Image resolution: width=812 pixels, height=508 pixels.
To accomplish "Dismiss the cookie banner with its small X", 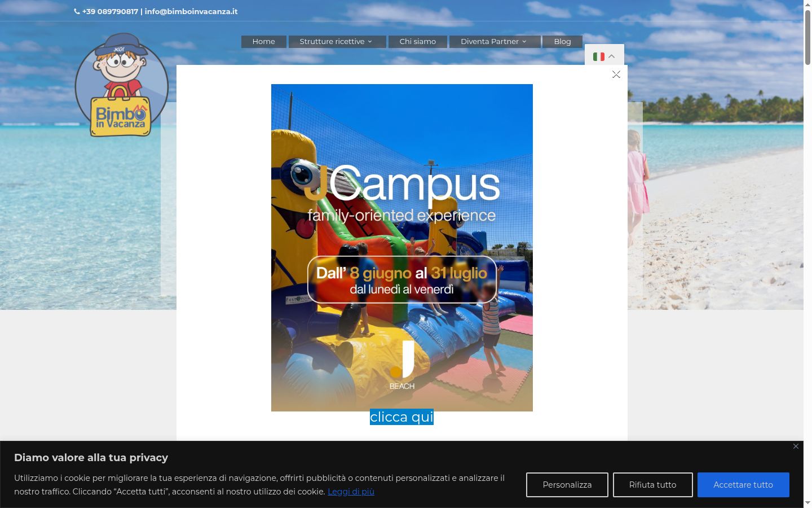I will (796, 446).
